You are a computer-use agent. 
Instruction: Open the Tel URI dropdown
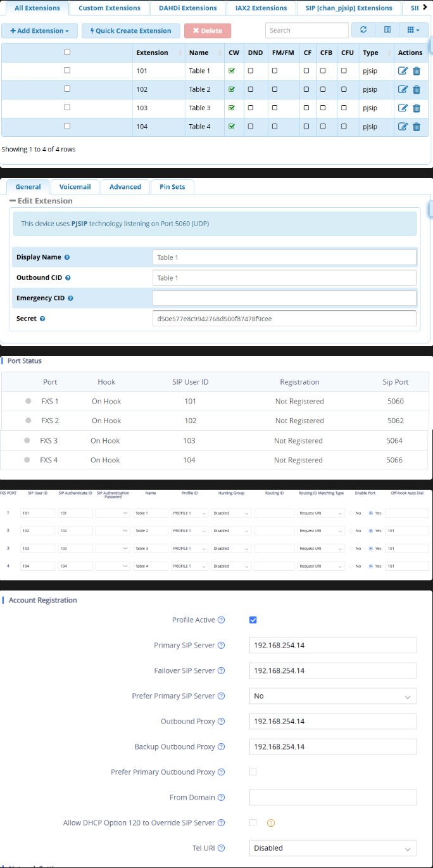332,848
